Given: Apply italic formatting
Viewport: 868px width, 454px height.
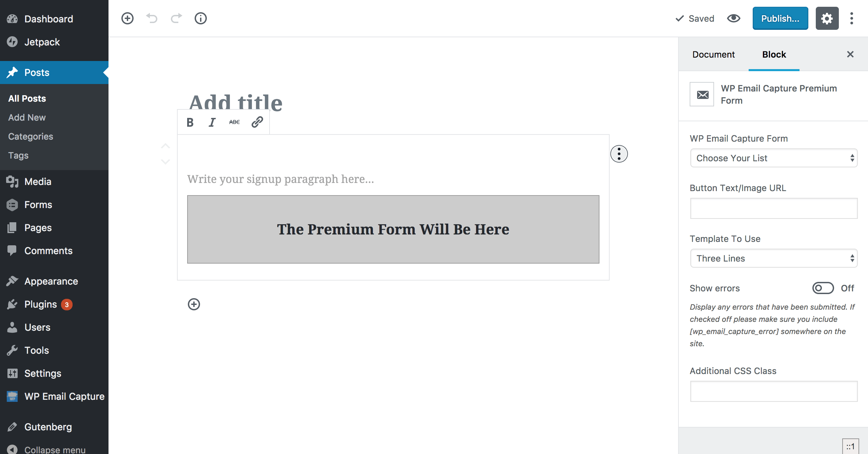Looking at the screenshot, I should pos(212,122).
